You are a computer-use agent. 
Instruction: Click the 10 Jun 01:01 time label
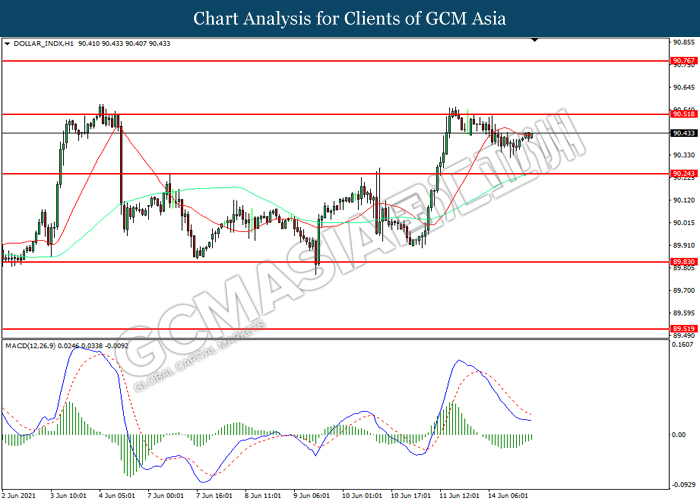(362, 496)
